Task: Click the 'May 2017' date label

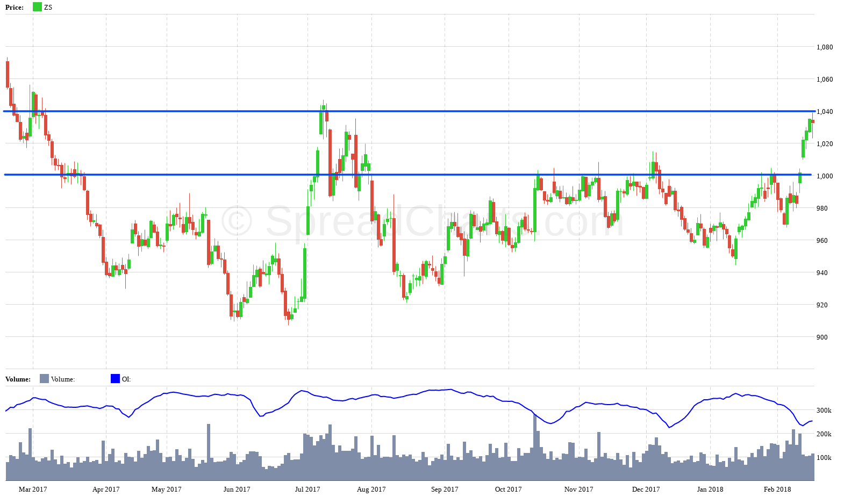Action: click(167, 489)
